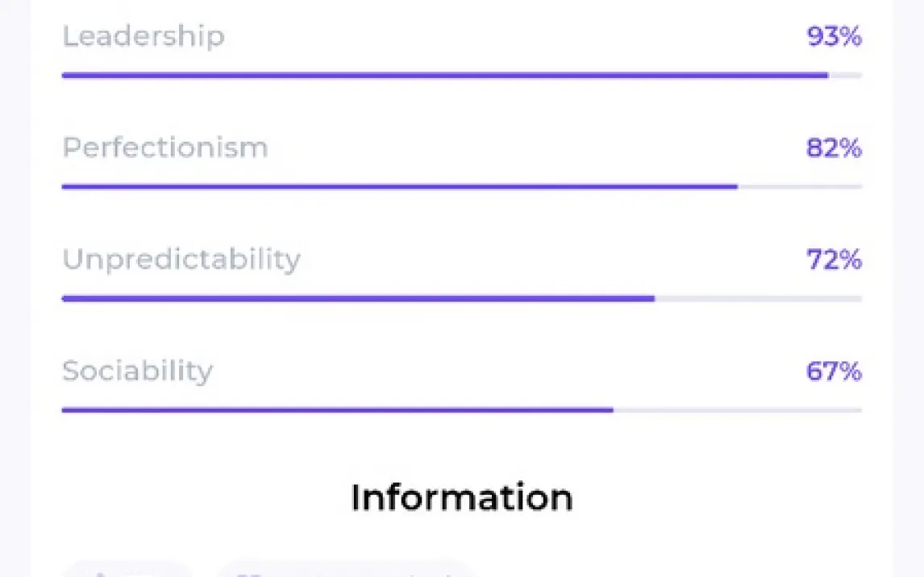
Task: Click the filled Sociability progress bar
Action: point(337,409)
